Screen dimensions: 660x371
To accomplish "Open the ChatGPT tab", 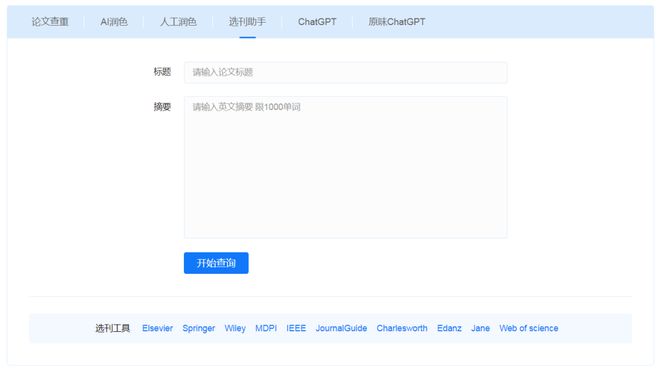I will (317, 22).
